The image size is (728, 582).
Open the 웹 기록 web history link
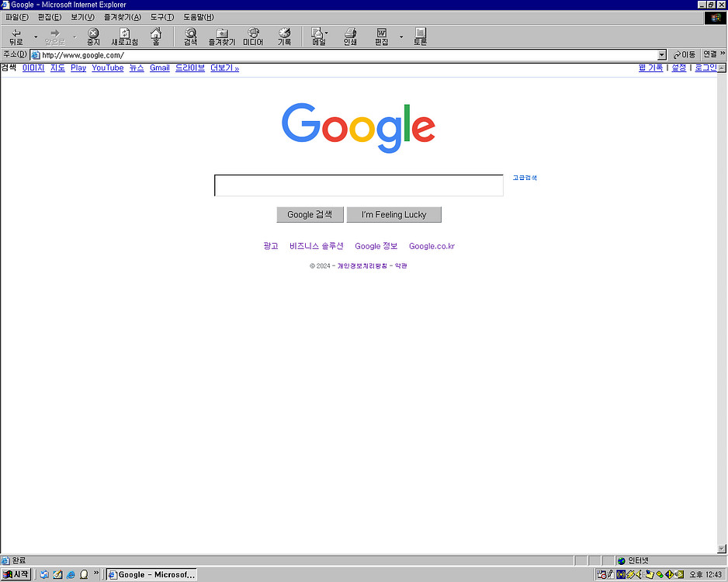[650, 68]
